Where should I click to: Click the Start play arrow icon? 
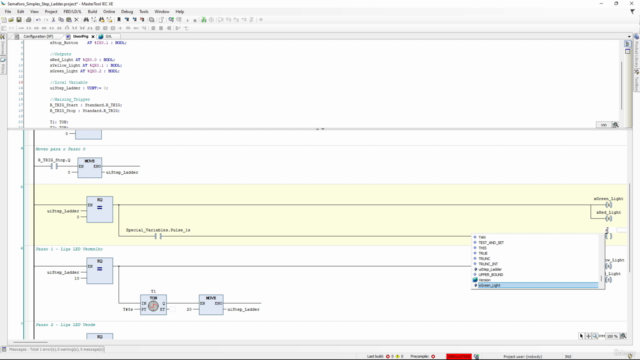pyautogui.click(x=187, y=20)
